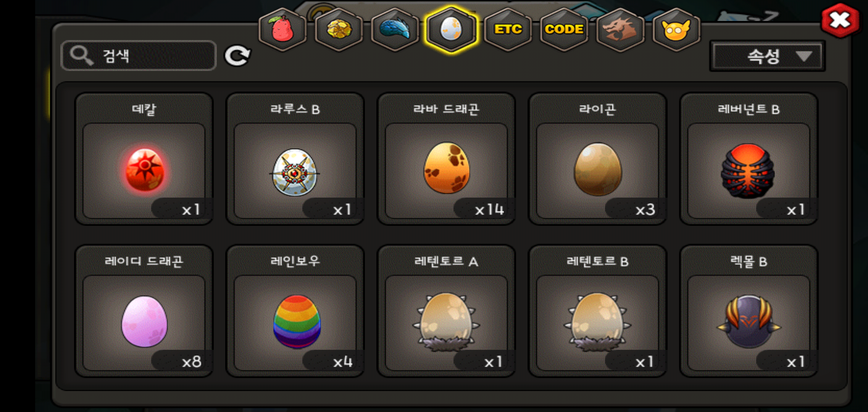The image size is (868, 412).
Task: Select the horned 렉몰 B egg
Action: pos(749,311)
